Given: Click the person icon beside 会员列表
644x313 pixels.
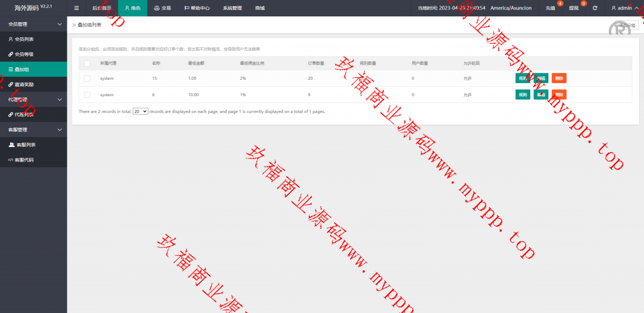Looking at the screenshot, I should pyautogui.click(x=10, y=39).
